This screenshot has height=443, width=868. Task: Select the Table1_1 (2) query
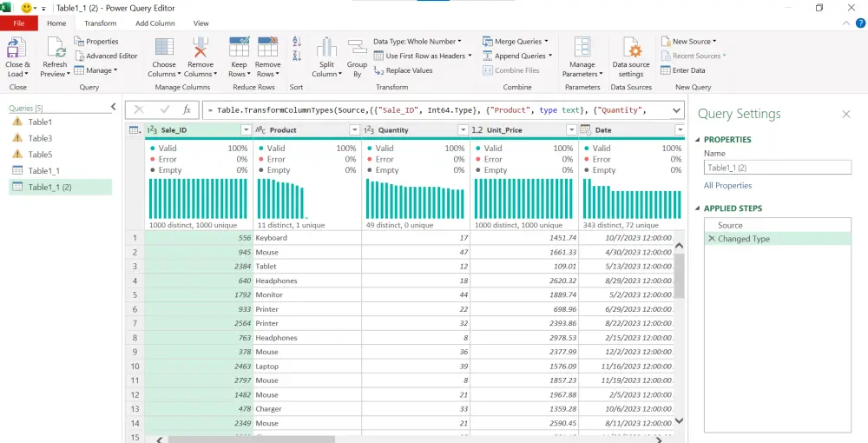61,187
